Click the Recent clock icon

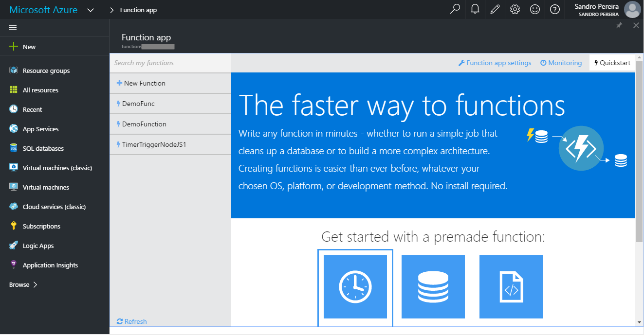tap(14, 109)
